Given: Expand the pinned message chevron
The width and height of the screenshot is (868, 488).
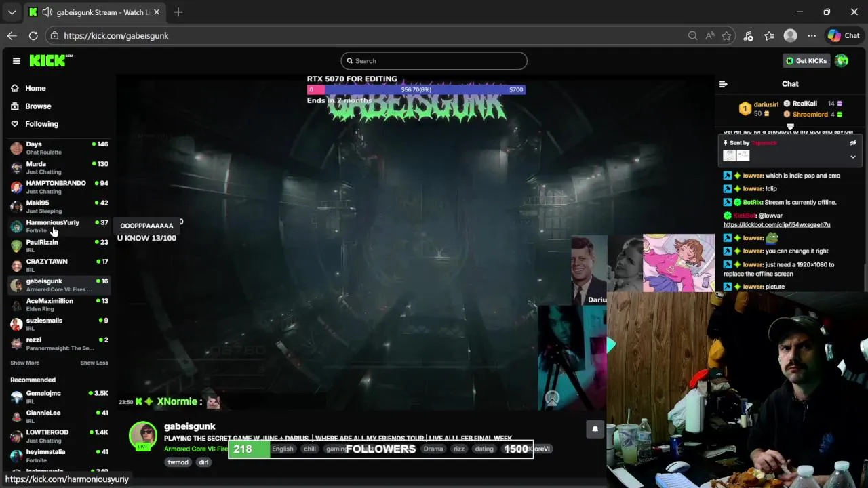Looking at the screenshot, I should tap(853, 157).
